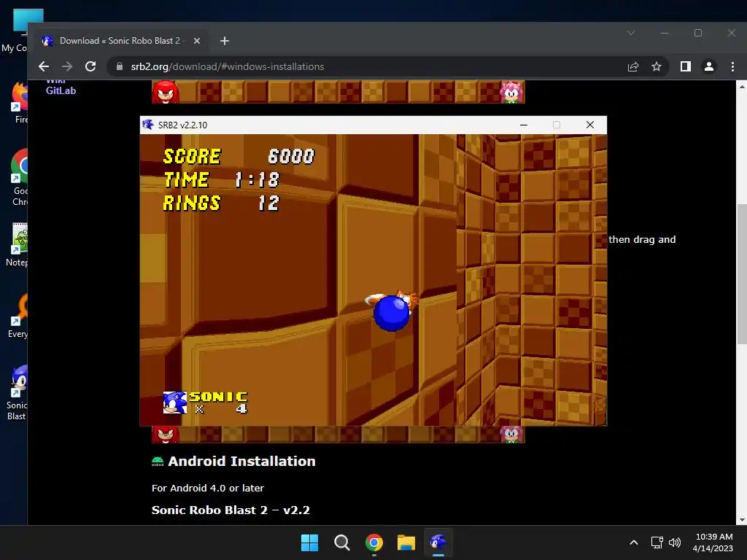
Task: Click the SRB2 v2.2.10 window title icon
Action: click(148, 125)
